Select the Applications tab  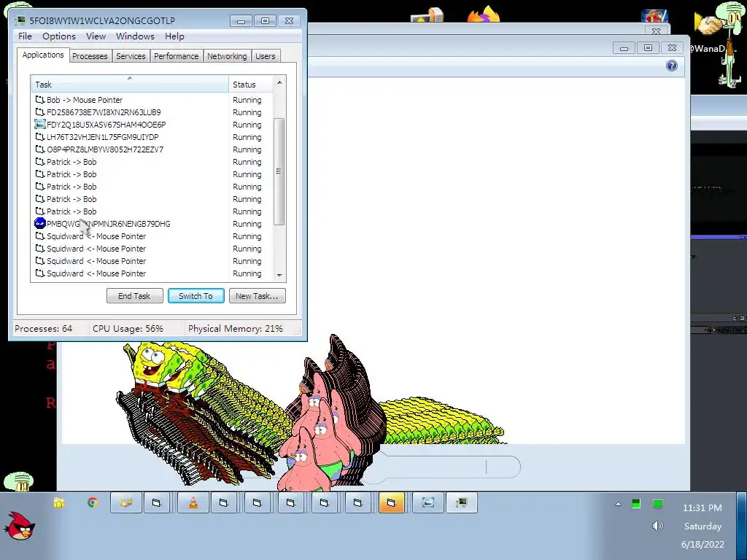click(x=43, y=55)
